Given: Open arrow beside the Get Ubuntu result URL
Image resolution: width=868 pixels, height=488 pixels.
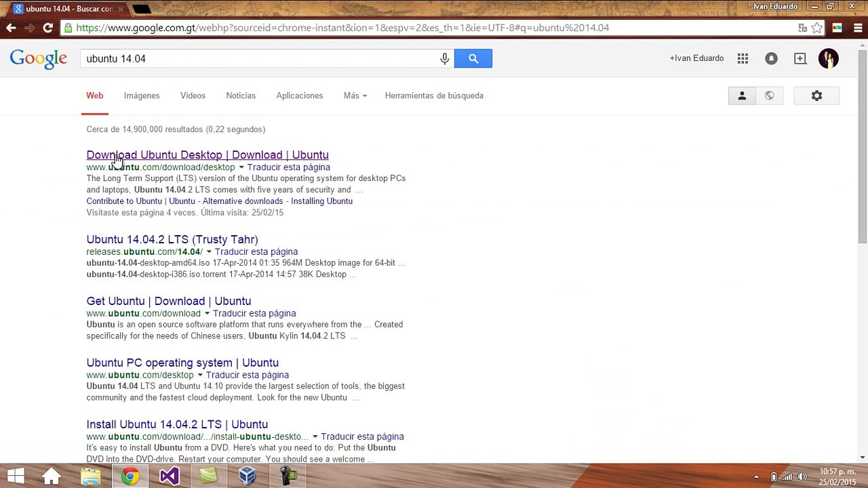Looking at the screenshot, I should coord(207,314).
